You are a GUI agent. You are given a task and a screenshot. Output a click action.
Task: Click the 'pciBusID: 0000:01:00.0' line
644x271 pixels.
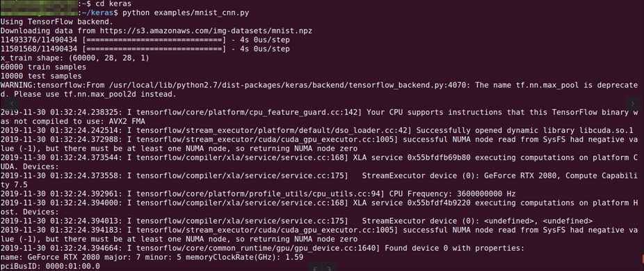coord(50,266)
